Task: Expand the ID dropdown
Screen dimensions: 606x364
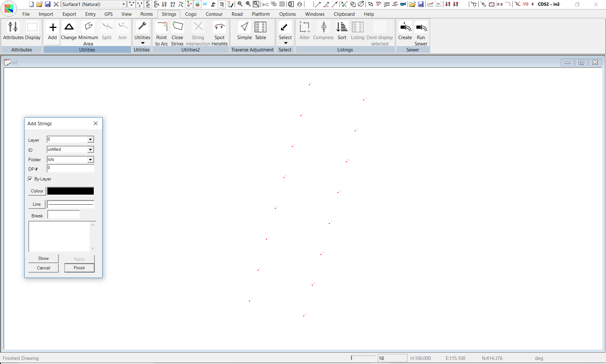Action: tap(91, 150)
